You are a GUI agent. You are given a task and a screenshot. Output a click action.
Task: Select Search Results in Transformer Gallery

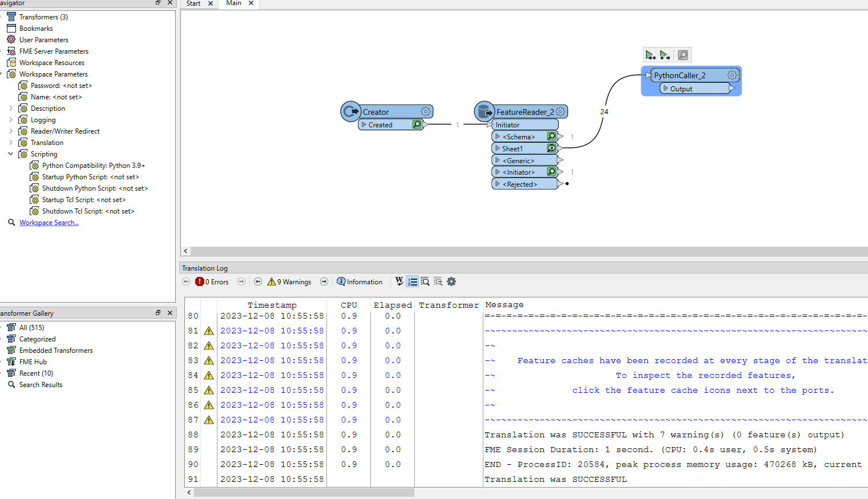tap(41, 385)
